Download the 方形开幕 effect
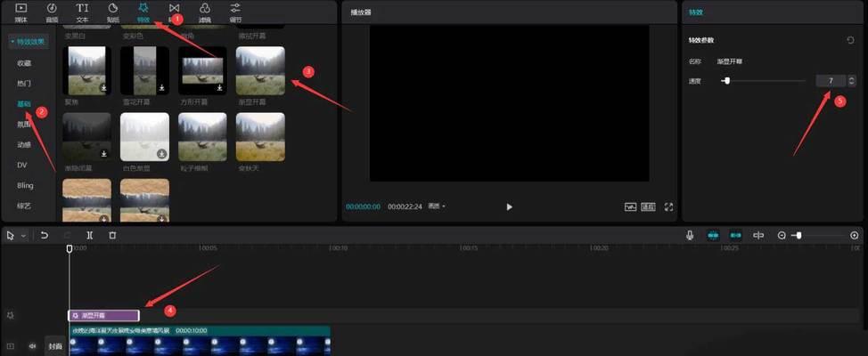Image resolution: width=868 pixels, height=356 pixels. (x=219, y=87)
